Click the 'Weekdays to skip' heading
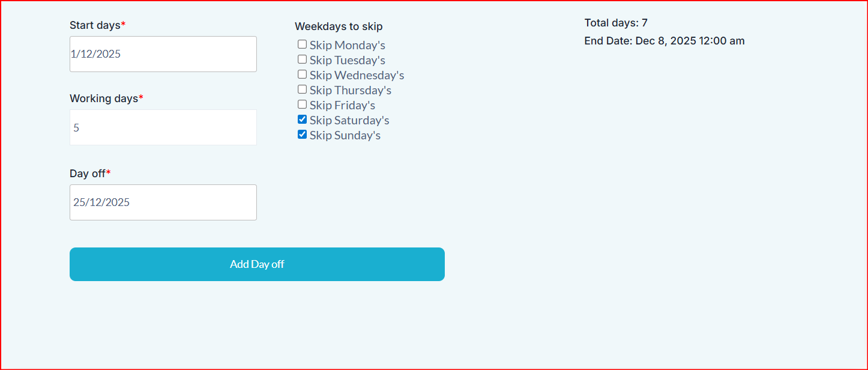 click(x=339, y=26)
